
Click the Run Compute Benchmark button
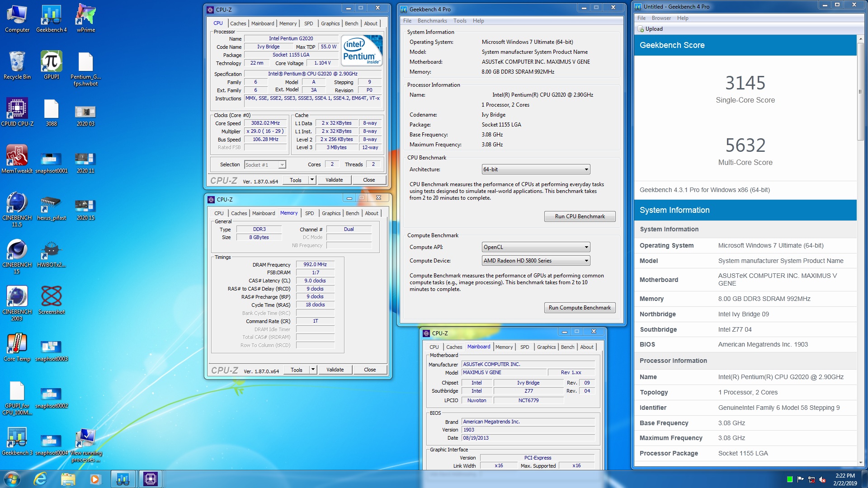pos(580,308)
